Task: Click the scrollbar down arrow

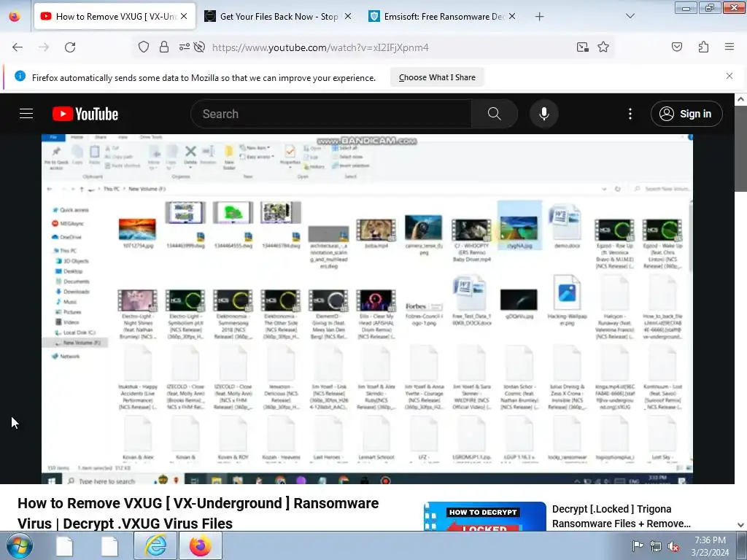Action: point(740,525)
